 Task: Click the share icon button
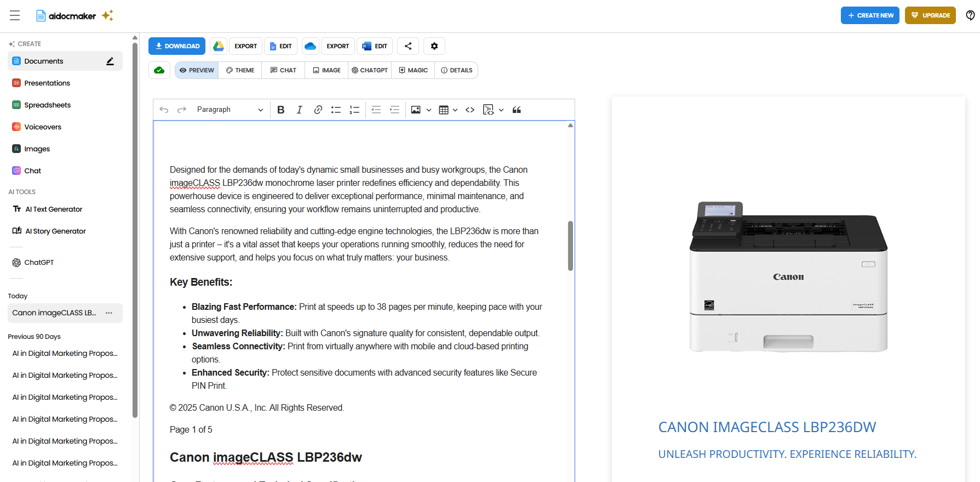click(x=408, y=46)
